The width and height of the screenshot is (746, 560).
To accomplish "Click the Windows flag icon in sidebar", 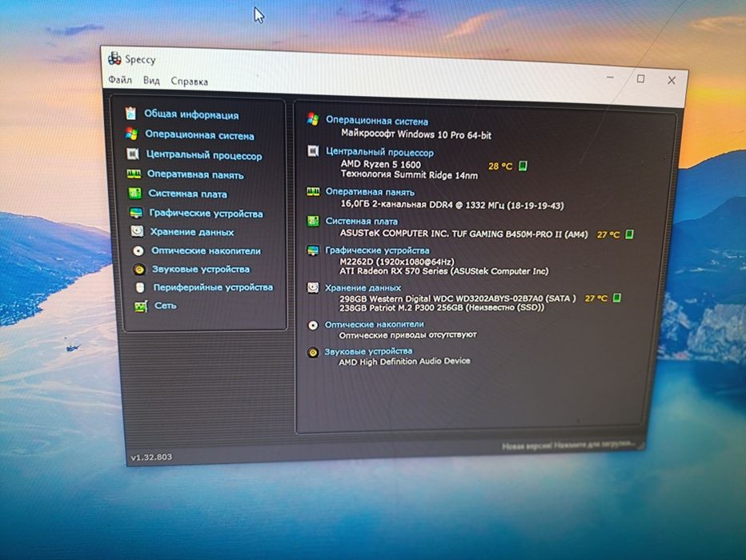I will [131, 134].
